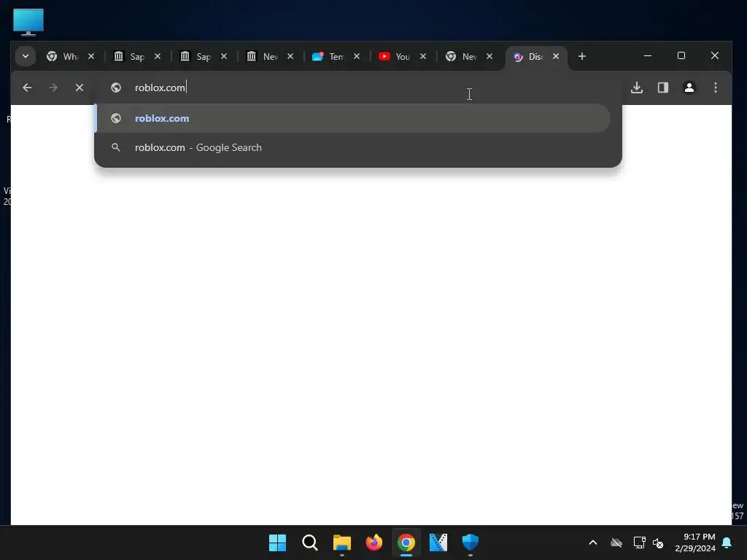Open File Explorer from taskbar
Viewport: 747px width, 560px height.
(x=341, y=542)
